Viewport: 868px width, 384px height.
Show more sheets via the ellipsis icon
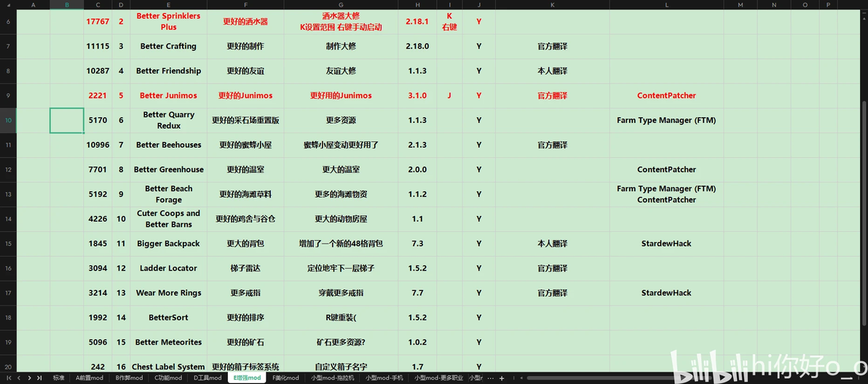490,378
